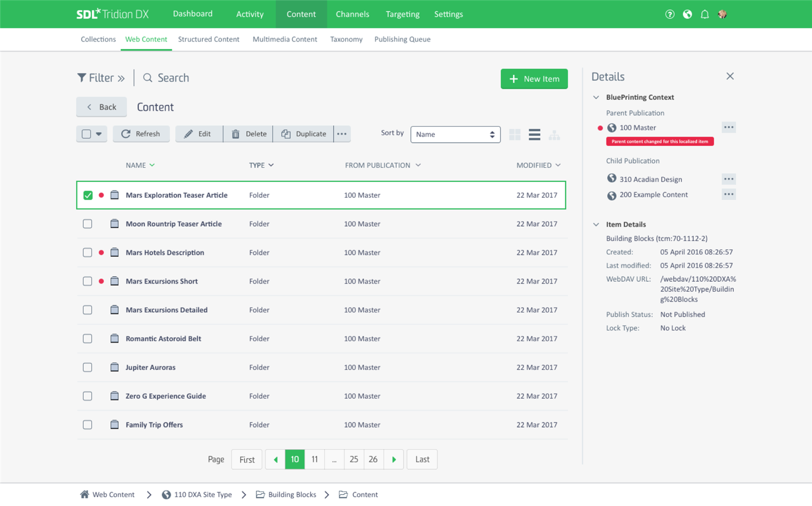The height and width of the screenshot is (506, 812).
Task: Click the Refresh button
Action: tap(141, 134)
